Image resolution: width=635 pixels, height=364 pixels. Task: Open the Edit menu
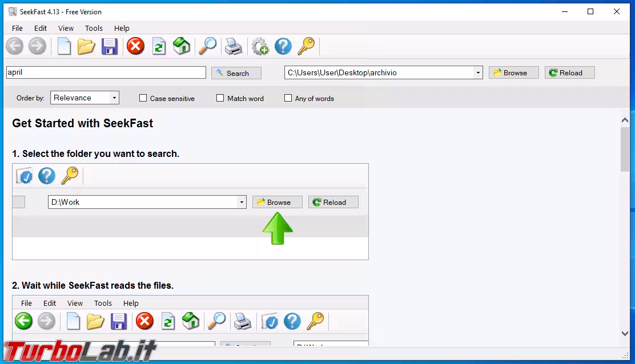[x=41, y=28]
